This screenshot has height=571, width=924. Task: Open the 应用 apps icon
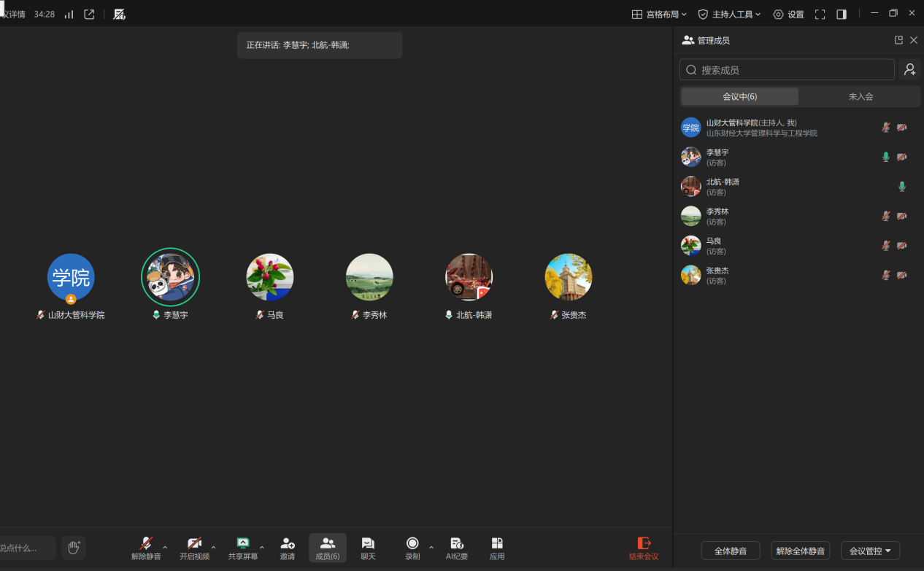pyautogui.click(x=497, y=548)
